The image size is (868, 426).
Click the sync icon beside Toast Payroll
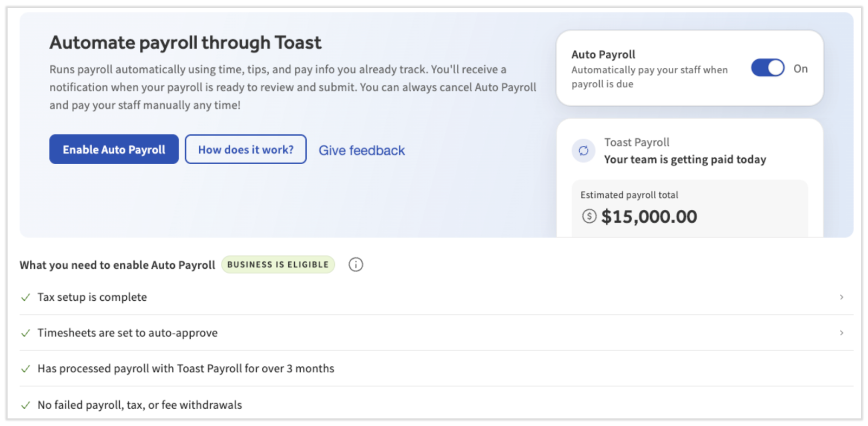click(584, 151)
